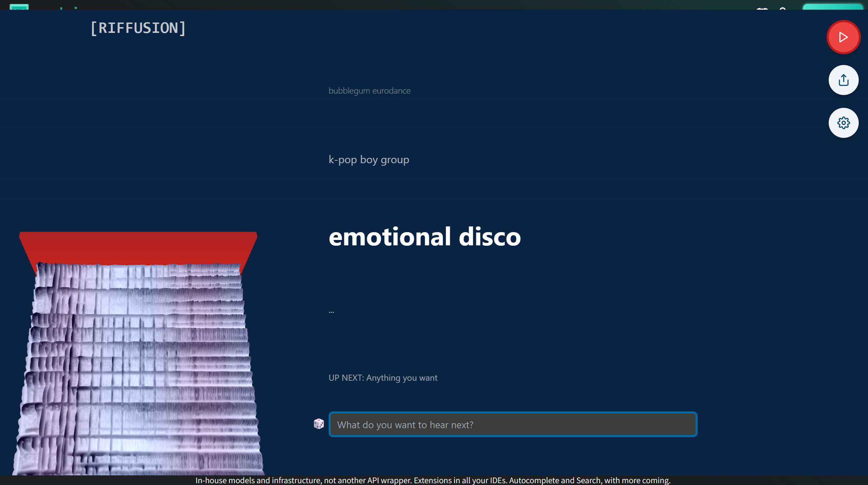Select the 'bubblegum eurodance' prompt
The image size is (868, 485).
[369, 91]
